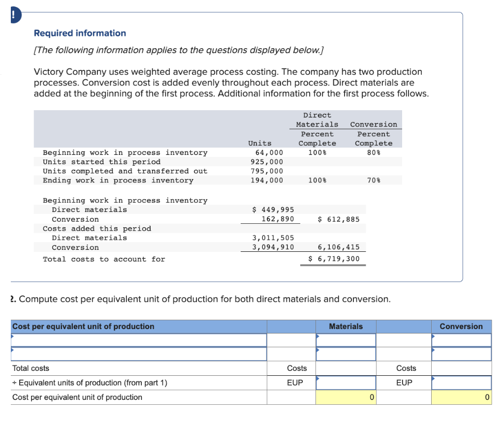Click the Required information heading
The height and width of the screenshot is (424, 504).
[x=79, y=33]
